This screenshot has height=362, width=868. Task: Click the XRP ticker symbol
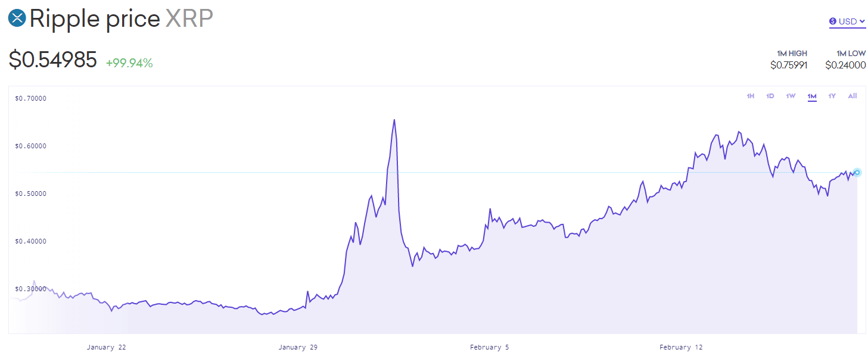pos(189,19)
